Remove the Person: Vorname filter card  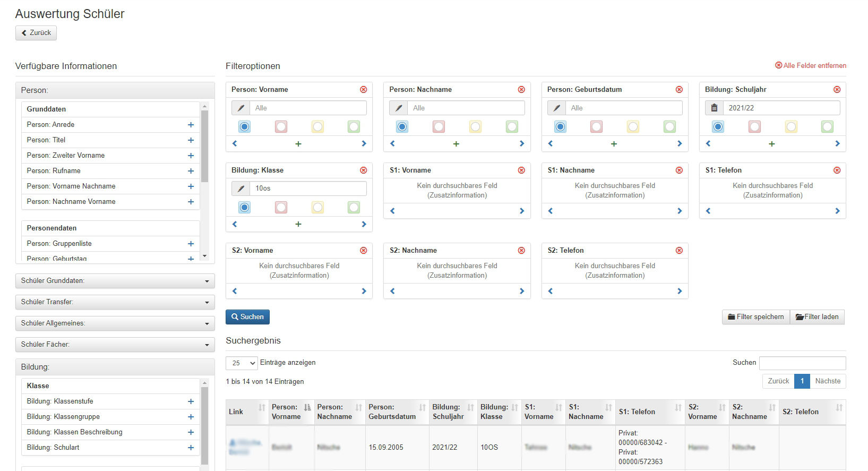pyautogui.click(x=364, y=90)
